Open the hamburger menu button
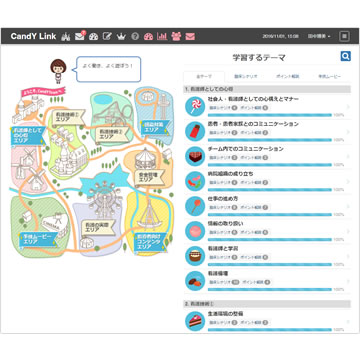Screen dimensions: 360x360 (344, 36)
